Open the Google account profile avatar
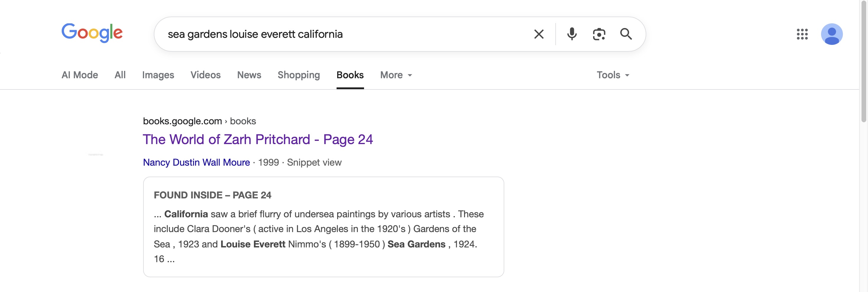Image resolution: width=868 pixels, height=292 pixels. 831,34
